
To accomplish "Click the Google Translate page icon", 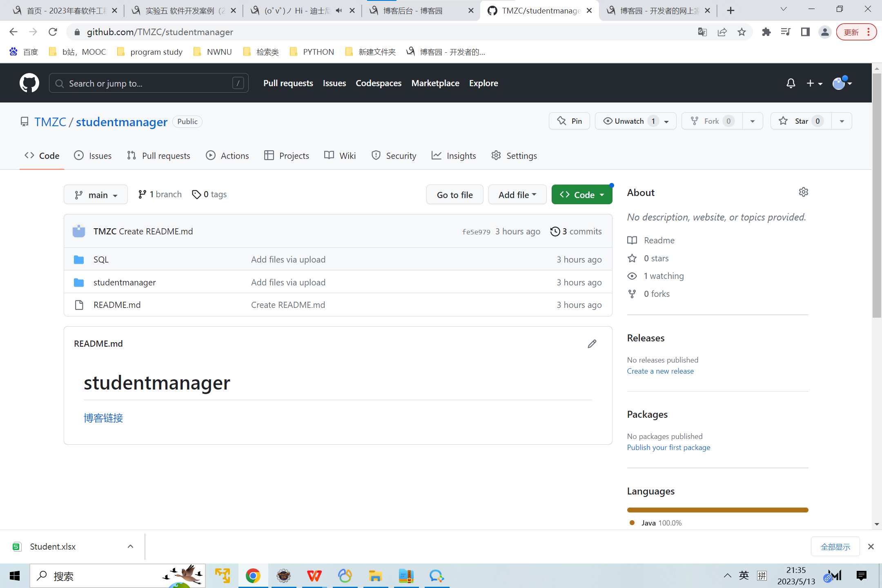I will click(702, 32).
